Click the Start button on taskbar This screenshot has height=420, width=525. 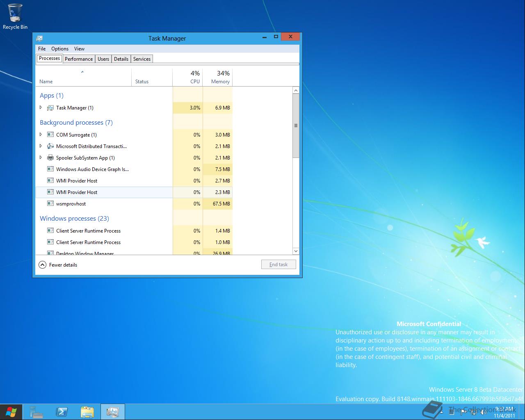tap(11, 412)
